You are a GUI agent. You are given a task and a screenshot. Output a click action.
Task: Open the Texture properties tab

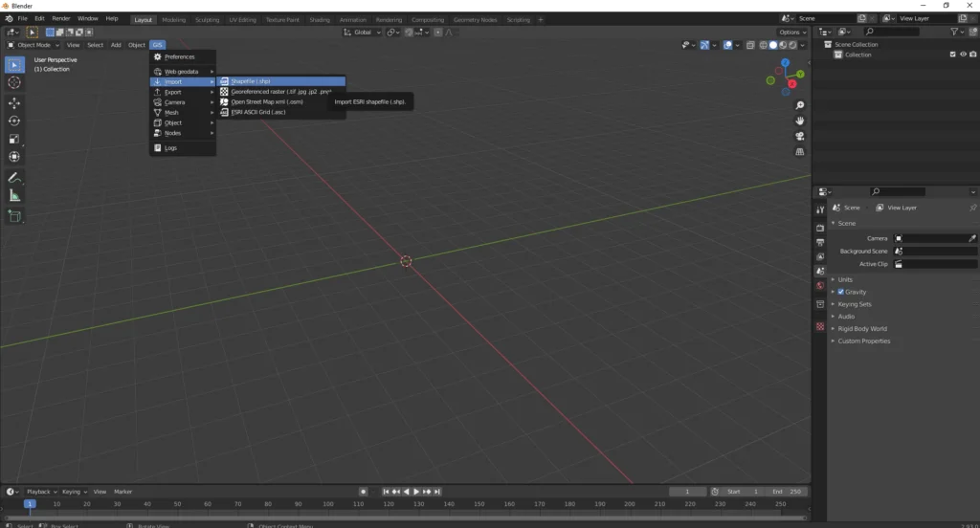820,326
